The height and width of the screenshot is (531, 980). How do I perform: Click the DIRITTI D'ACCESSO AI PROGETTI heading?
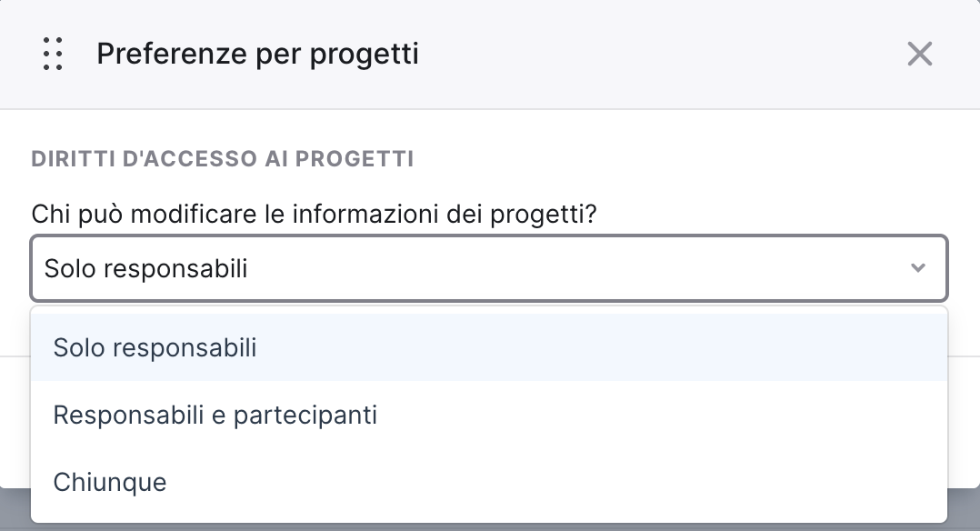coord(223,159)
